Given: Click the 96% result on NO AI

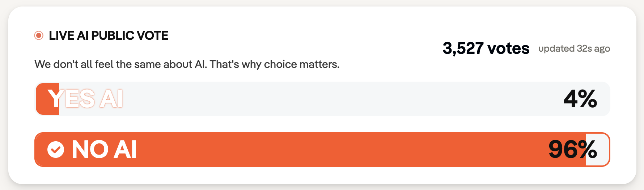Looking at the screenshot, I should click(x=572, y=150).
